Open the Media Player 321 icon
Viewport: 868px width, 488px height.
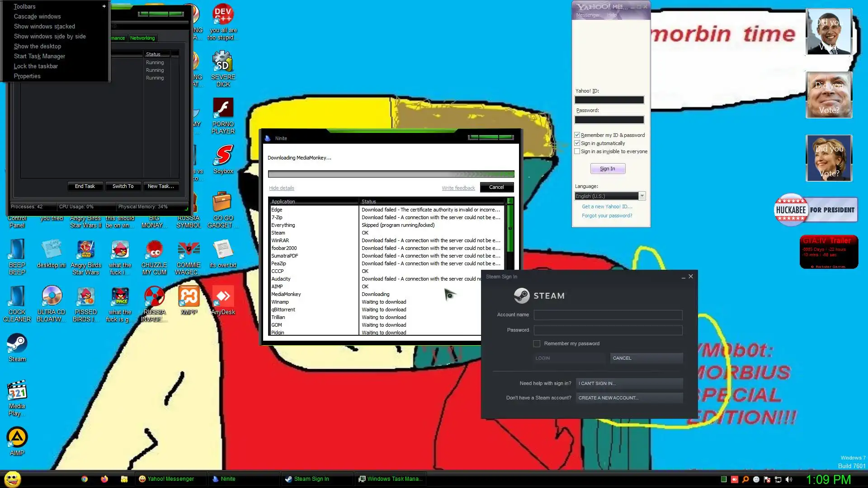click(x=17, y=391)
